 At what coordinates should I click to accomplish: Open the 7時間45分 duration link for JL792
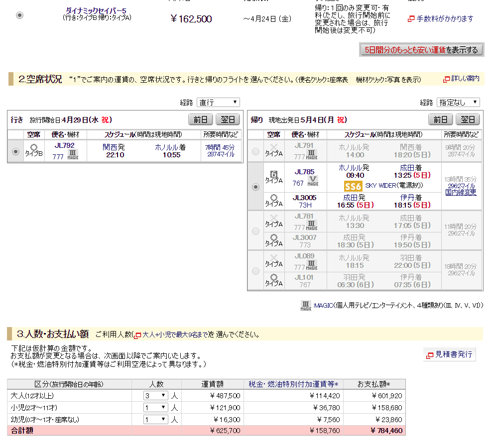[x=220, y=147]
